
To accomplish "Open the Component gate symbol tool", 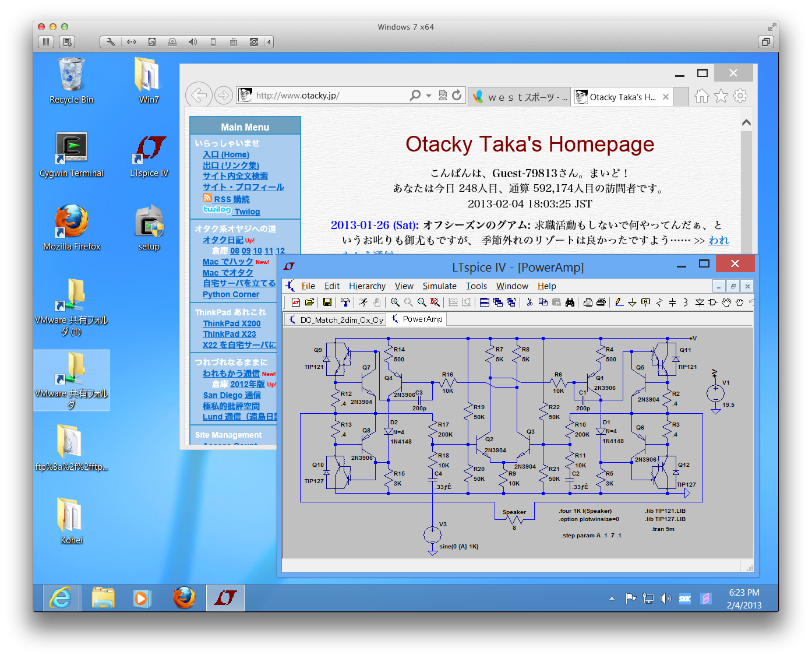I will (x=713, y=302).
